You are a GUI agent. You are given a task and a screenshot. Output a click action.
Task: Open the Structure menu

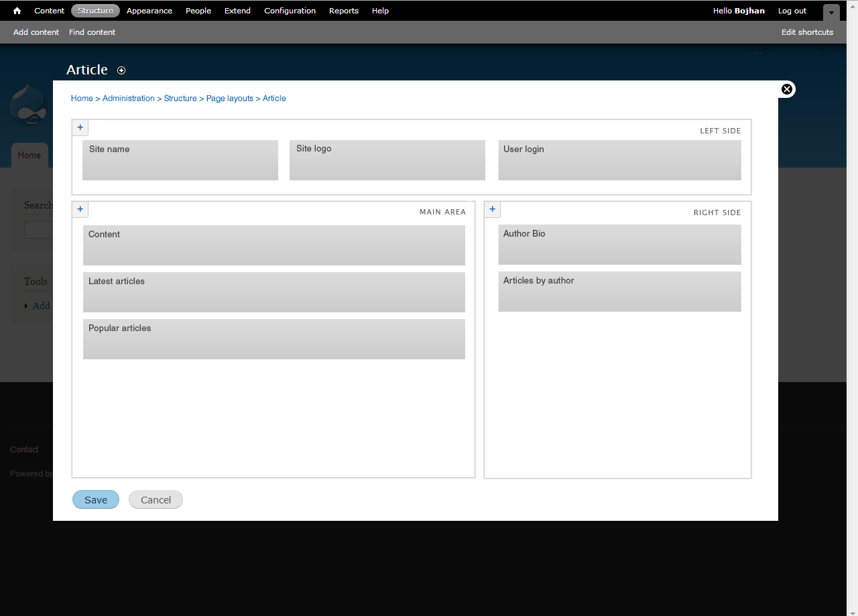pyautogui.click(x=95, y=10)
